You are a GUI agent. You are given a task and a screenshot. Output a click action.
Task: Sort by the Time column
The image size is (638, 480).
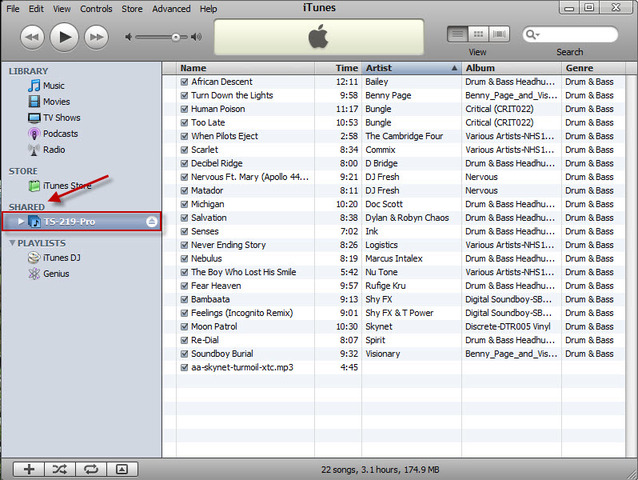338,68
